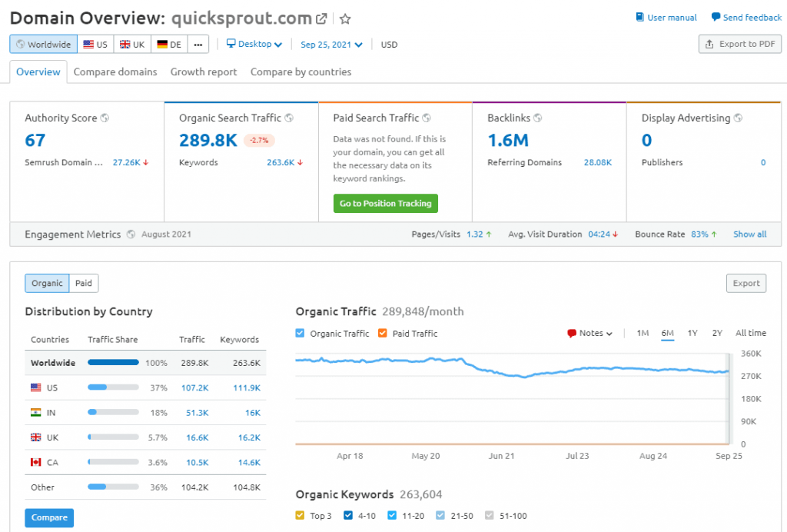Toggle the 21-50 keywords checkbox
The width and height of the screenshot is (787, 532).
440,515
